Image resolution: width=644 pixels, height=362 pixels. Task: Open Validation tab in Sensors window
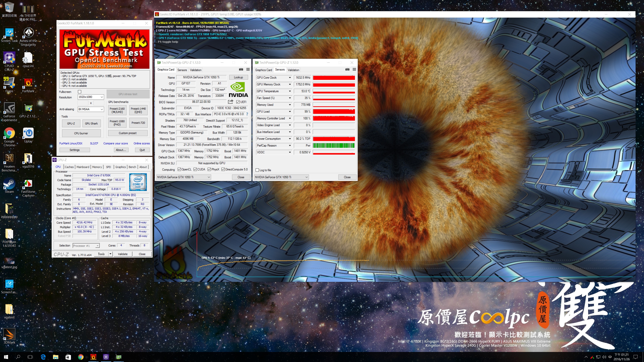[x=293, y=70]
